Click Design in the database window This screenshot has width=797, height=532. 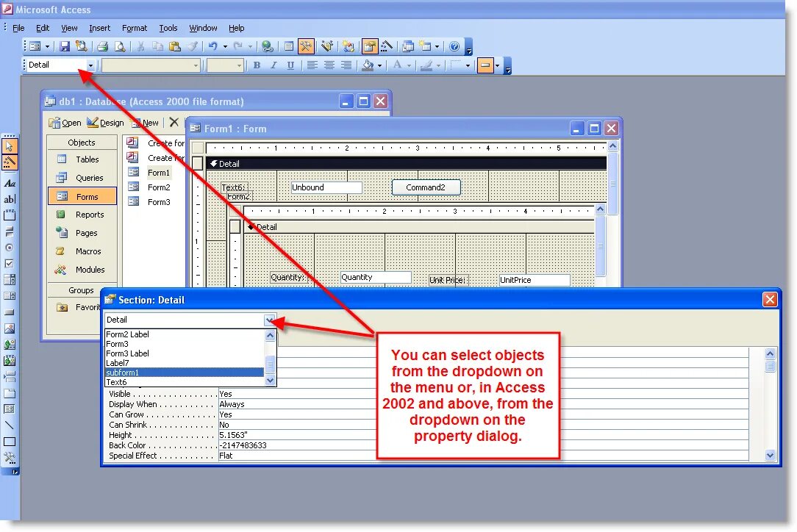(x=105, y=123)
